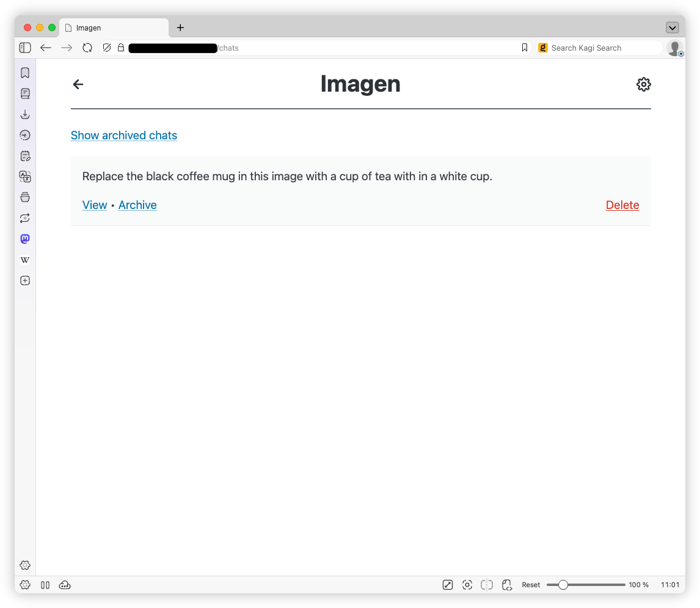Click the Show archived chats link

[x=124, y=135]
